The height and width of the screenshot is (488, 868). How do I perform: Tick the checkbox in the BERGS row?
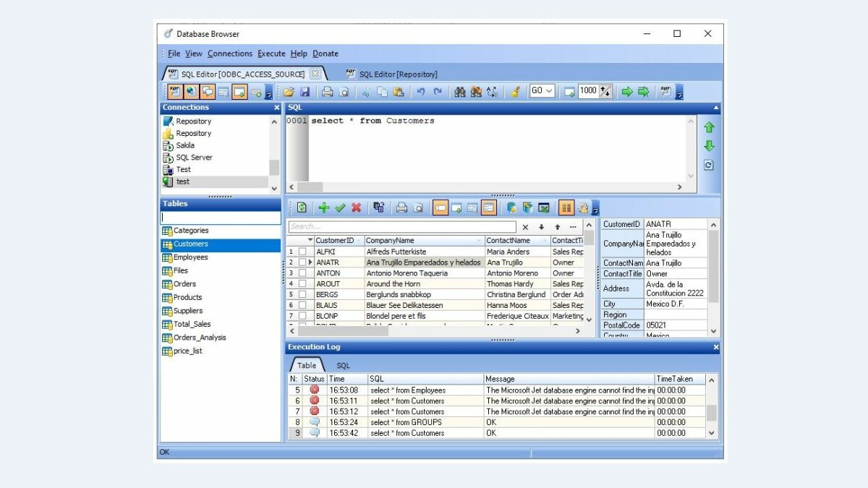(302, 295)
